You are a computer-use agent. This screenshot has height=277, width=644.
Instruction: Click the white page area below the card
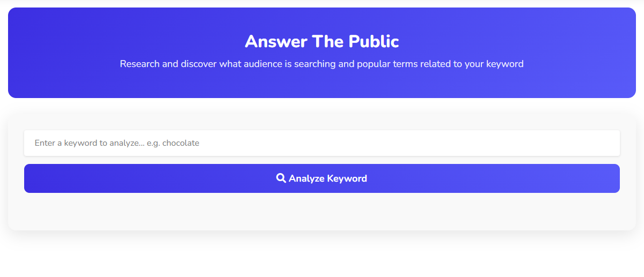point(322,257)
